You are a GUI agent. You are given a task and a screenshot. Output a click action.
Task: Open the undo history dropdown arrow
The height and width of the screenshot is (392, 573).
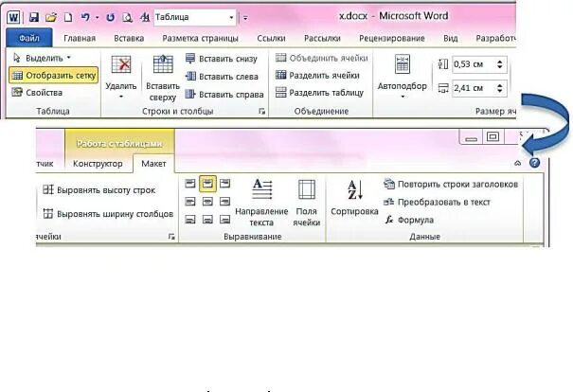pyautogui.click(x=97, y=17)
